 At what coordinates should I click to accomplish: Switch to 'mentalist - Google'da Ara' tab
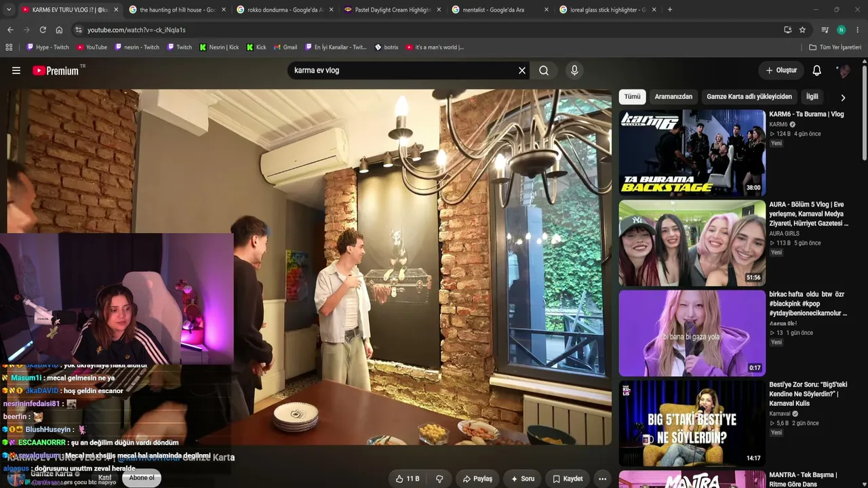point(500,9)
